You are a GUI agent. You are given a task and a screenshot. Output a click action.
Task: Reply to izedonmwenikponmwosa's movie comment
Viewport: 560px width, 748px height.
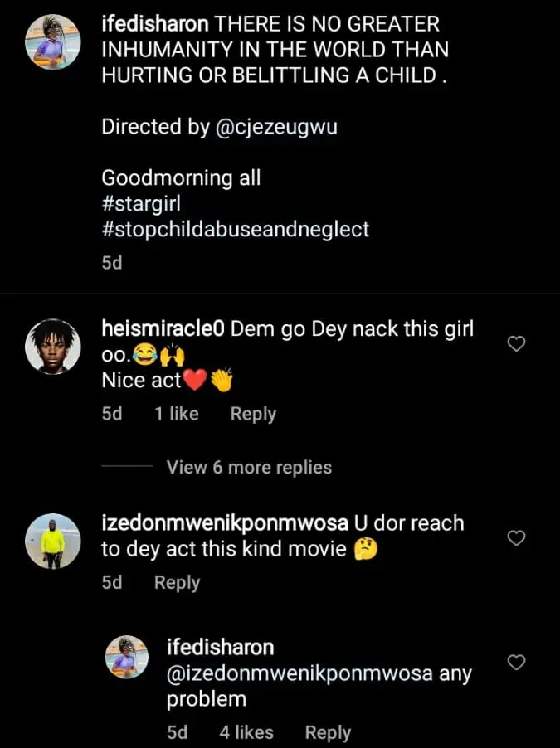point(177,582)
